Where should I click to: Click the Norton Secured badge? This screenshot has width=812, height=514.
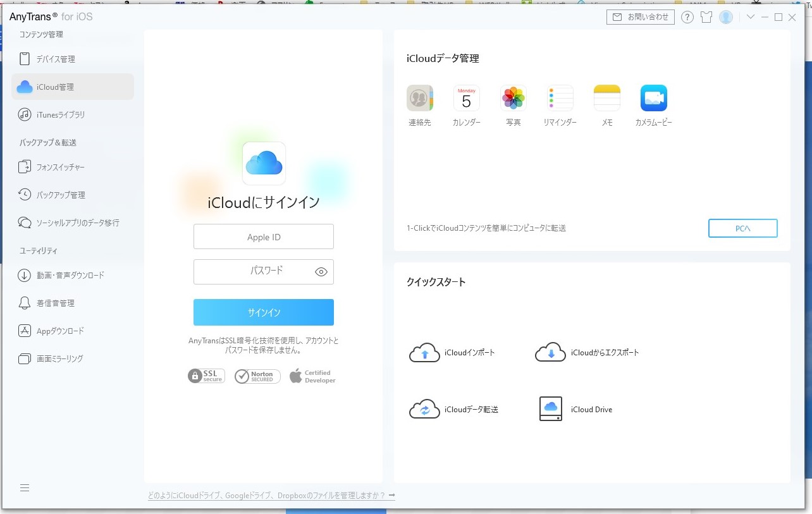[257, 376]
